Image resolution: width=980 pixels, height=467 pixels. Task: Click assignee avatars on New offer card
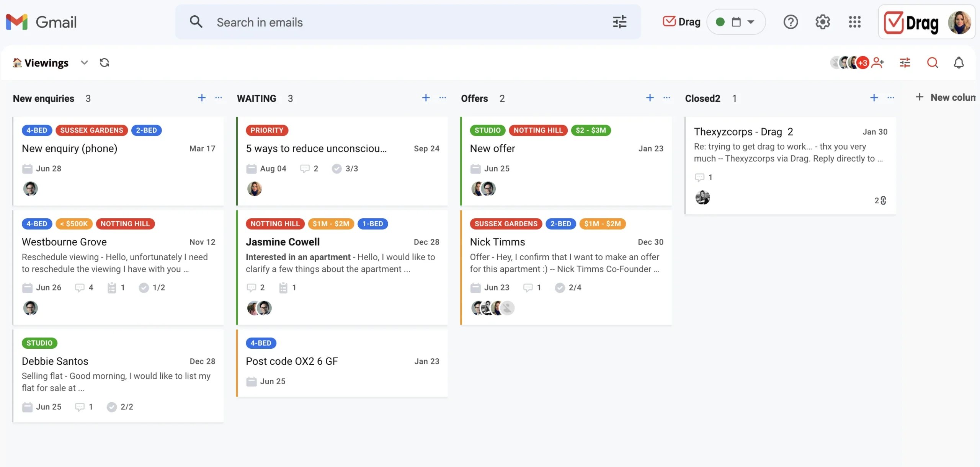[x=483, y=188]
